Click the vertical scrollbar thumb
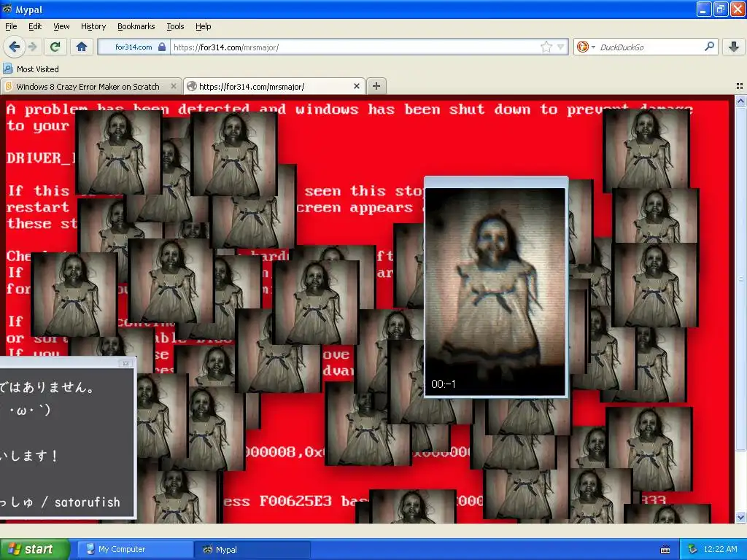Viewport: 747px width, 560px height. click(x=740, y=279)
